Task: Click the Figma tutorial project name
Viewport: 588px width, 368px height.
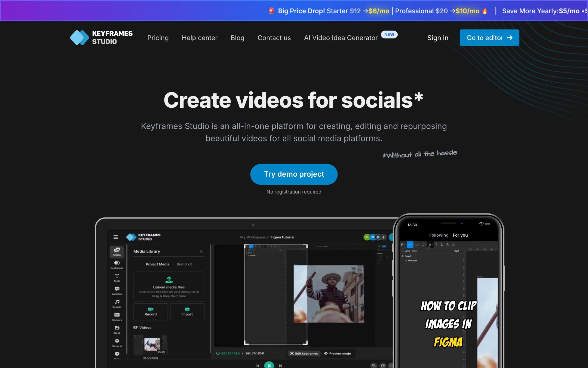Action: (x=282, y=237)
